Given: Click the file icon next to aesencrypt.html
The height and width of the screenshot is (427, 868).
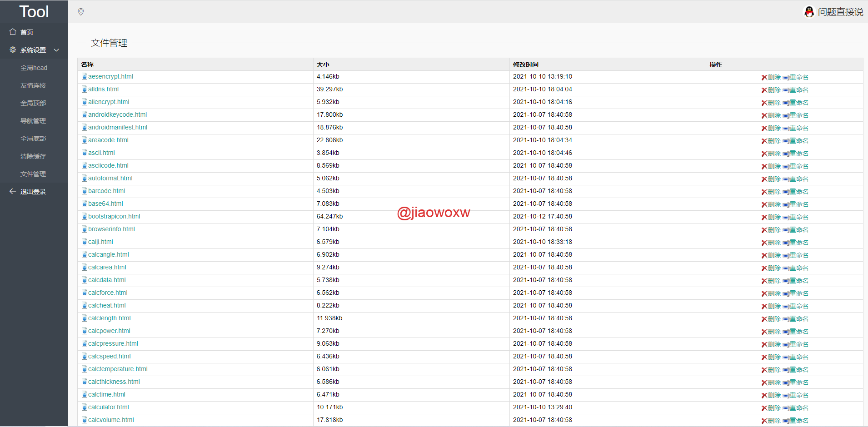Looking at the screenshot, I should click(x=85, y=76).
